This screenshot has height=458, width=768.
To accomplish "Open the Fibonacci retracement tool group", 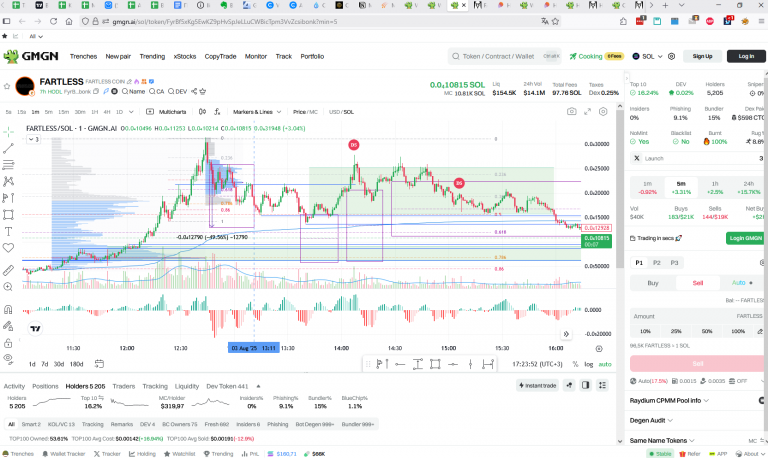I will (x=8, y=165).
